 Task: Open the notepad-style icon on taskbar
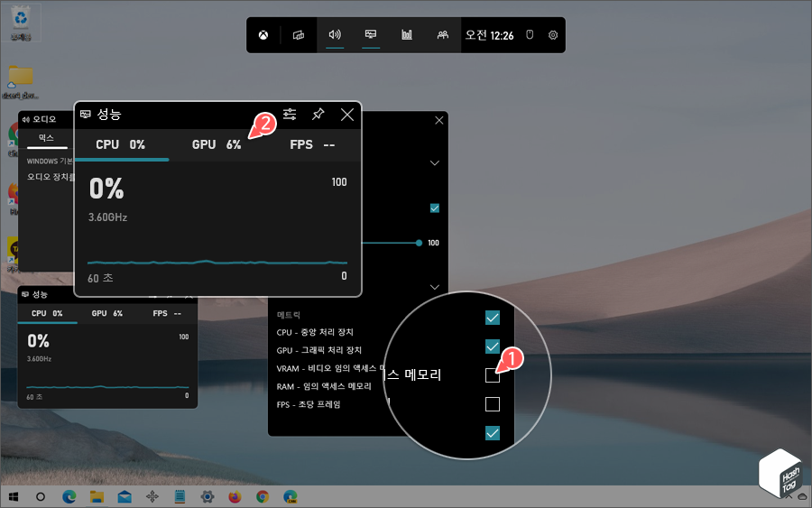point(180,497)
